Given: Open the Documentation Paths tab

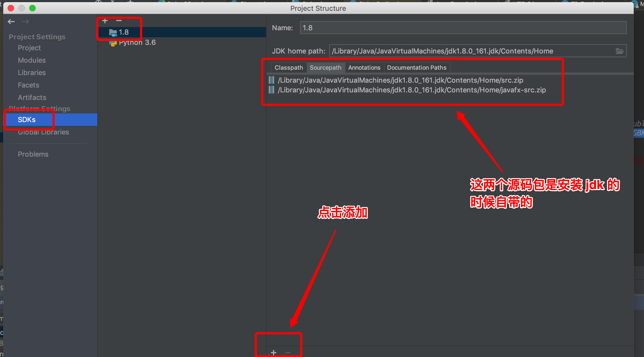Looking at the screenshot, I should coord(416,68).
